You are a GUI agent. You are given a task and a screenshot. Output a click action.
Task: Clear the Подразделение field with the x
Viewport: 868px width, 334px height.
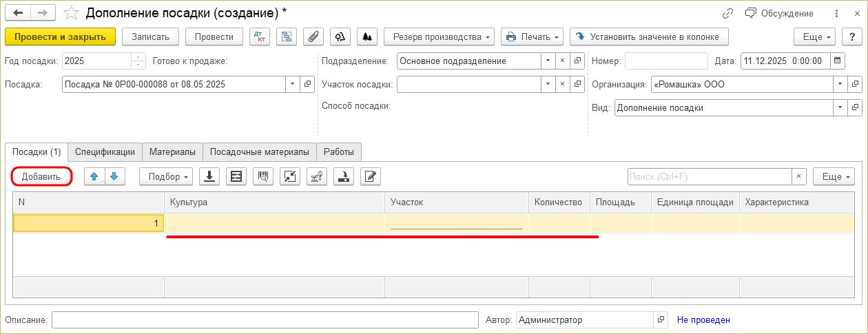[562, 61]
